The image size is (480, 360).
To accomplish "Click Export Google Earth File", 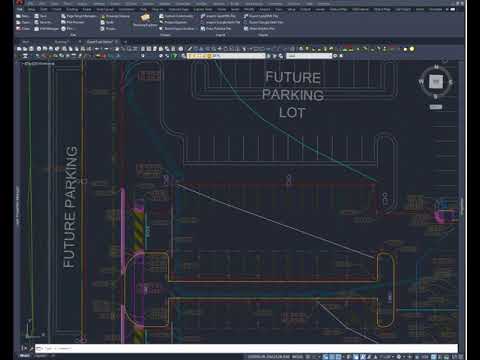I will [x=263, y=22].
